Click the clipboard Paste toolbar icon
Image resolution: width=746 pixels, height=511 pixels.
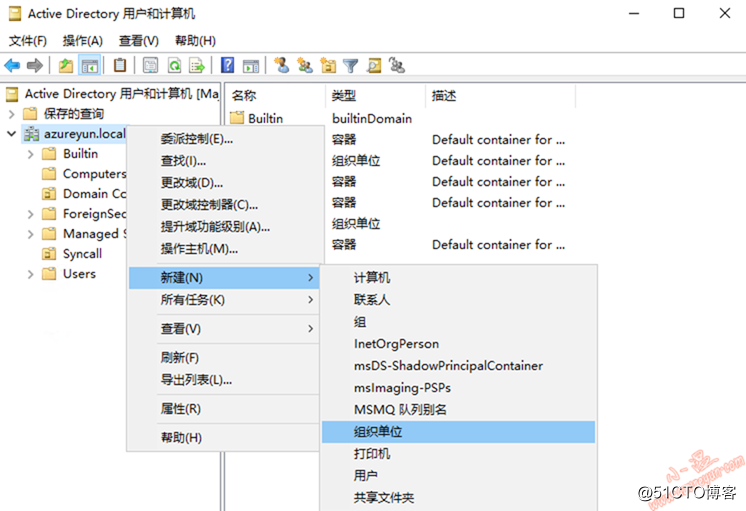click(119, 65)
